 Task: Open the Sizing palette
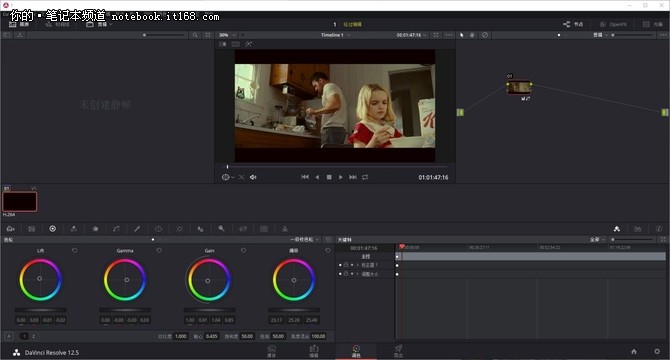tap(243, 229)
